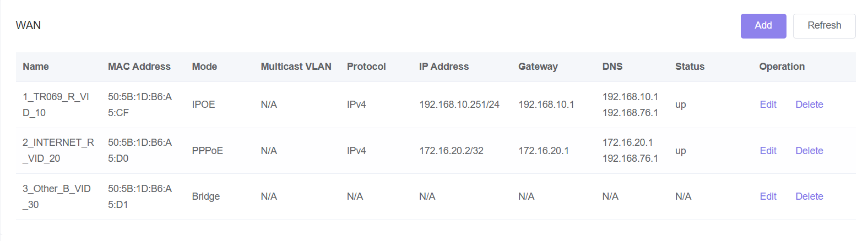868x241 pixels.
Task: Select the Status column header
Action: [690, 67]
